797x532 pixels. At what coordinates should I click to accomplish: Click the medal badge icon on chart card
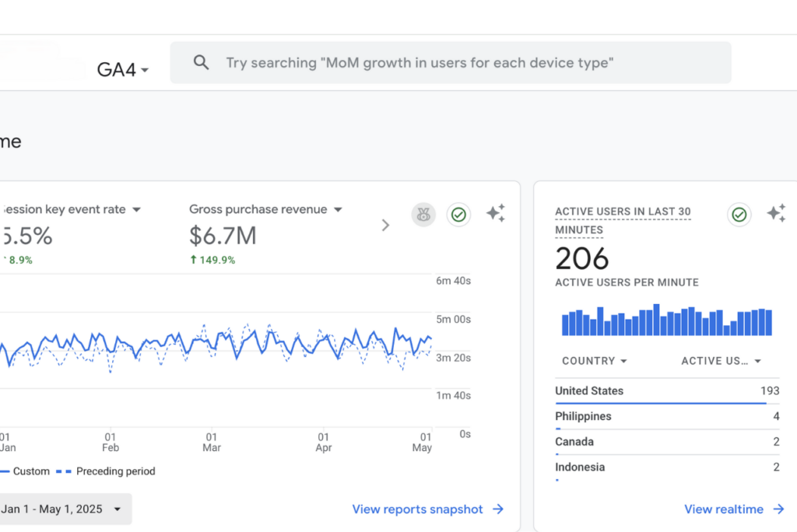(423, 215)
